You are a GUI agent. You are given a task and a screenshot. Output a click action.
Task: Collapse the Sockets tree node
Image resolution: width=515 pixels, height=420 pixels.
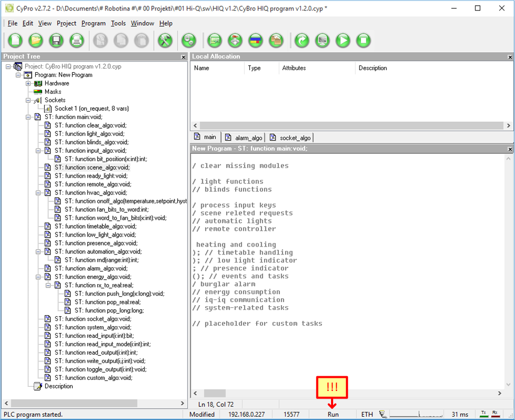coord(28,100)
